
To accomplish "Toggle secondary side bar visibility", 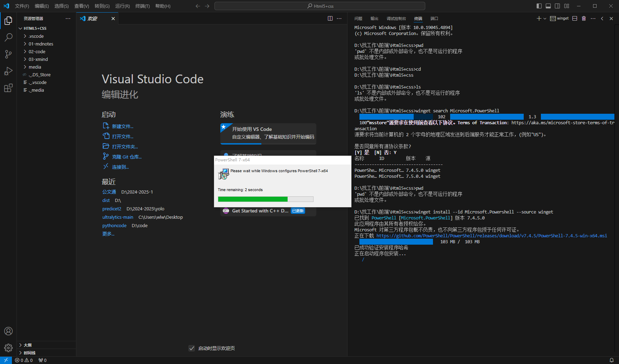I will [557, 6].
